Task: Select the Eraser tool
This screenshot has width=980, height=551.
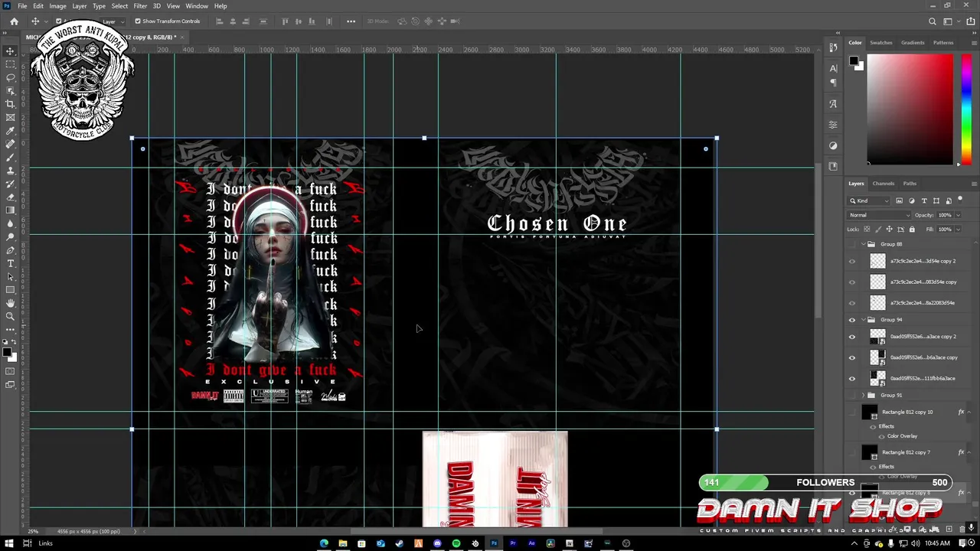Action: (10, 197)
